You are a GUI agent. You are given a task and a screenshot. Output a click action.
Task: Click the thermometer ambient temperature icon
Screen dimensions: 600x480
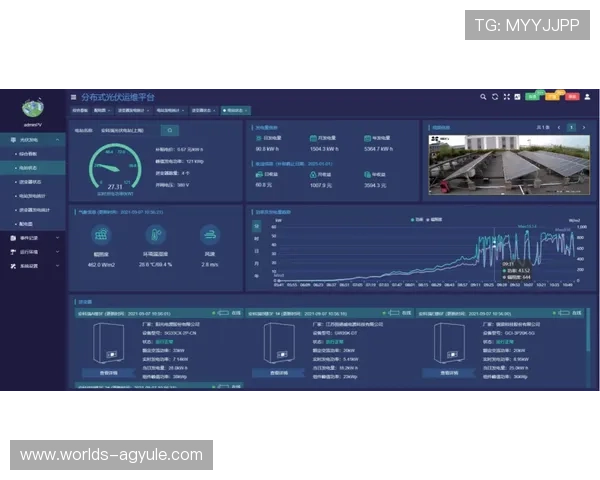pos(155,234)
